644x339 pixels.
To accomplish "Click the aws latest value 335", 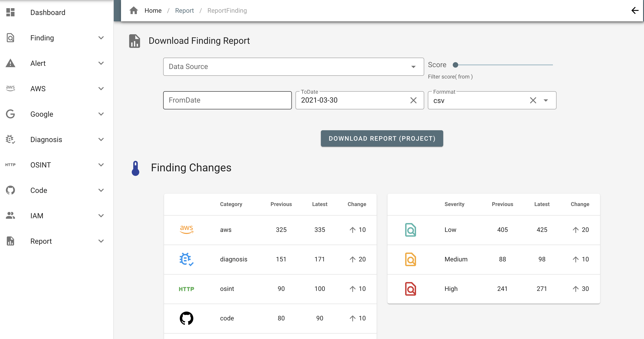I will click(320, 230).
